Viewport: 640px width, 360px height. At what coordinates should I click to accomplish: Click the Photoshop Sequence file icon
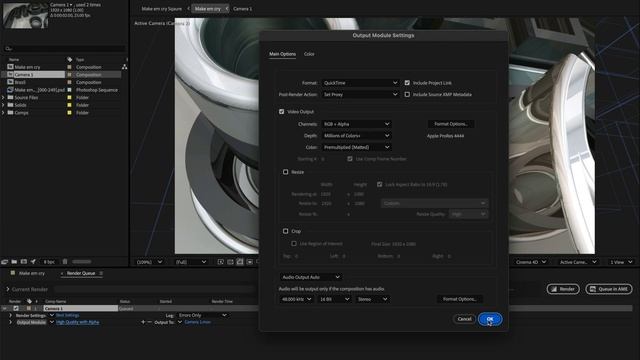(x=11, y=90)
